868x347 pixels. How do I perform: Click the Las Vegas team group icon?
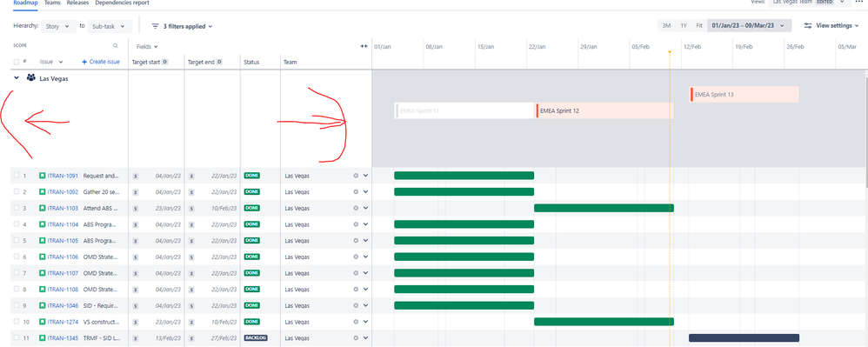(x=31, y=78)
